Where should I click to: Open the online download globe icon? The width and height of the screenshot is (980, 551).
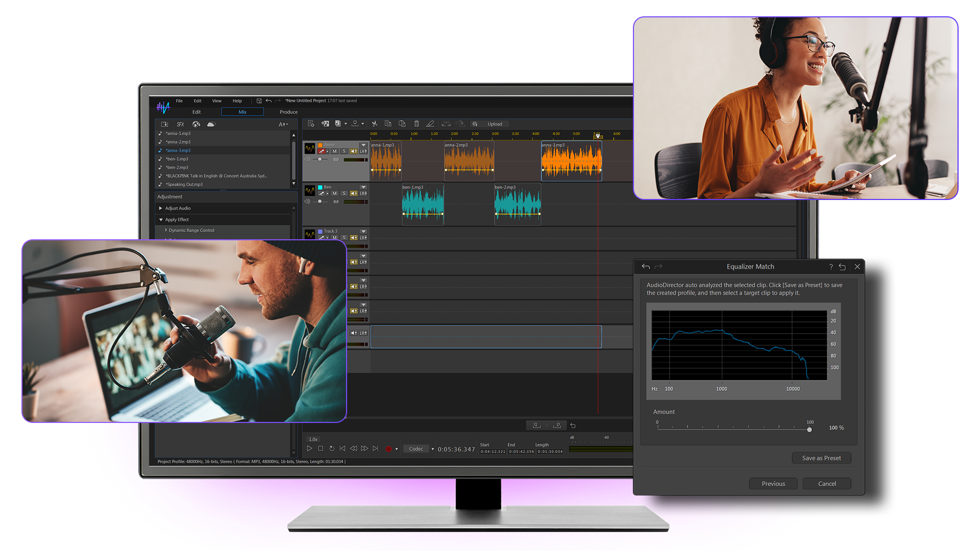[196, 124]
